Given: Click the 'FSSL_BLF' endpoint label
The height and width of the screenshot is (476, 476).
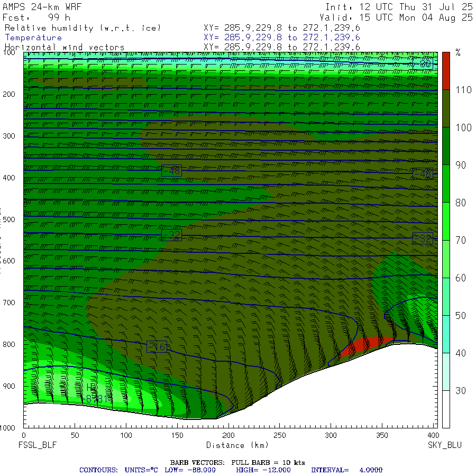Looking at the screenshot, I should point(38,445).
